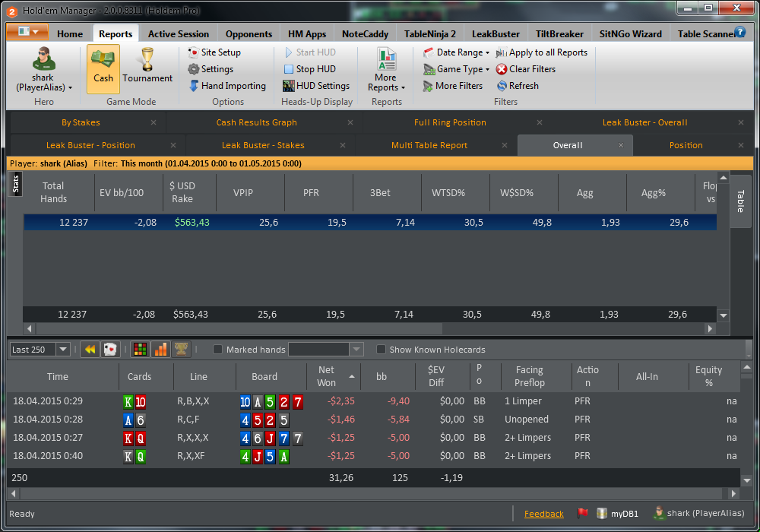
Task: Click the colored grid matrix icon
Action: click(140, 350)
